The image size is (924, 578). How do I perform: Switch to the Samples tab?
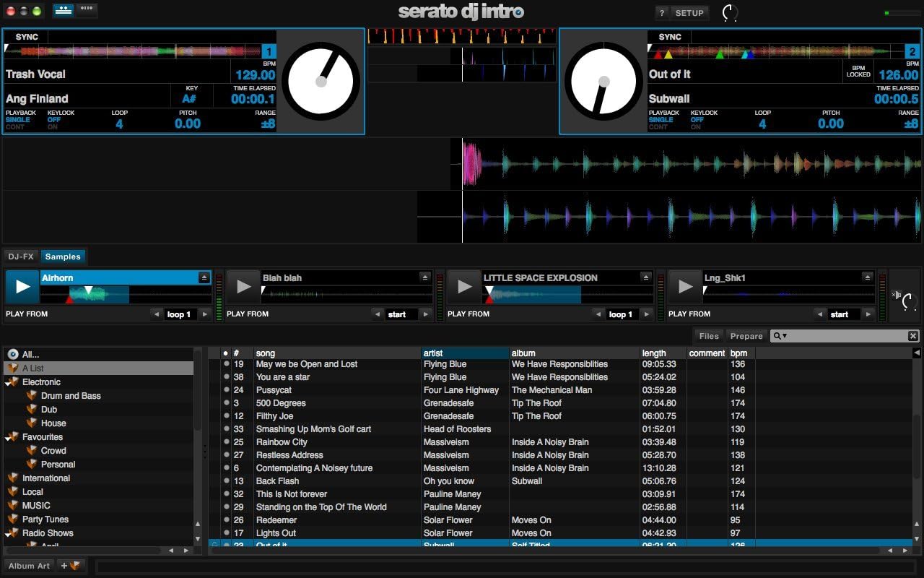(x=63, y=256)
